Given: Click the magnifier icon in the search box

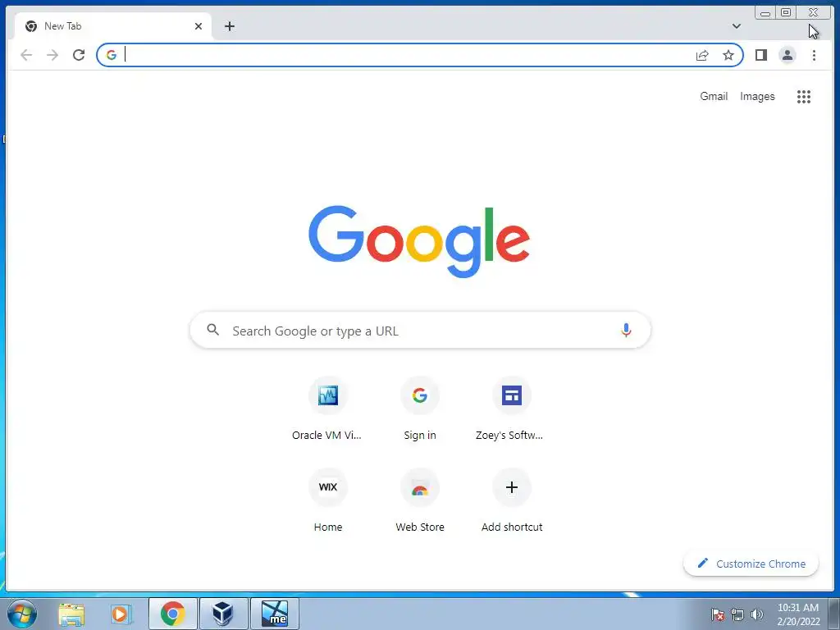Looking at the screenshot, I should click(212, 330).
